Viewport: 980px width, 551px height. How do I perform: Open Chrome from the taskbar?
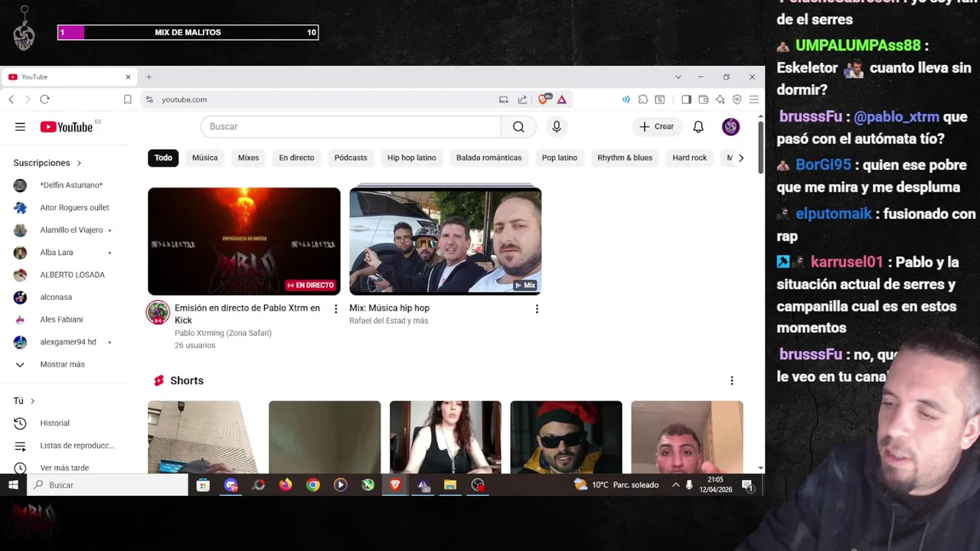(x=313, y=485)
